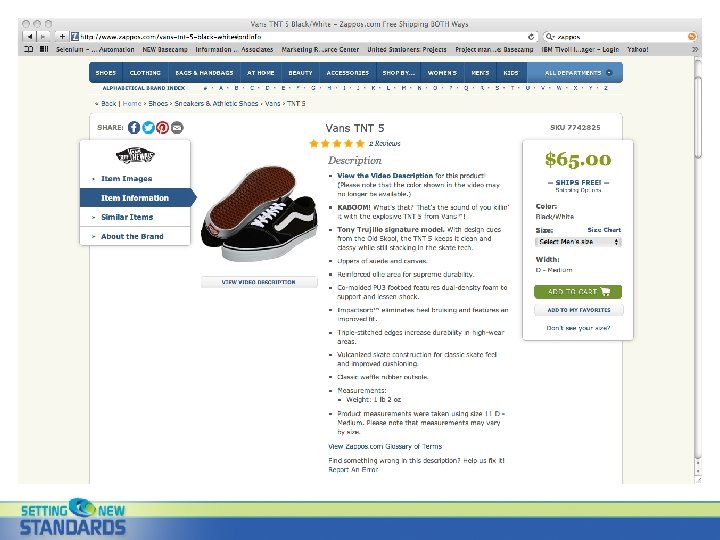Show more bookmarks with double chevron
This screenshot has width=720, height=540.
(x=695, y=49)
